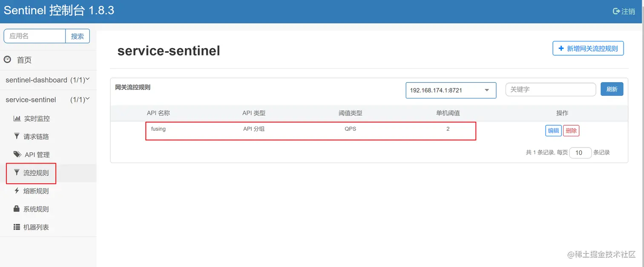
Task: Click the filter icon for 流控规则
Action: (17, 172)
